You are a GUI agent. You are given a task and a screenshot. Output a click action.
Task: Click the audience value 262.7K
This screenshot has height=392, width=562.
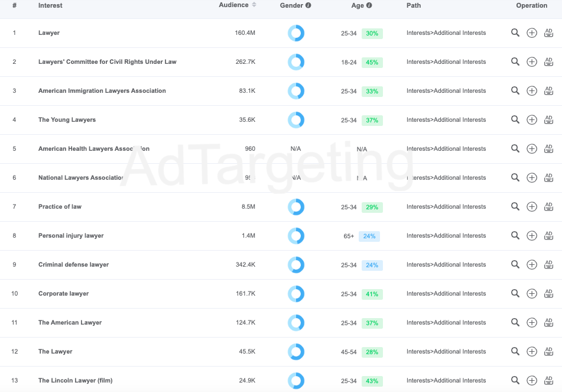point(245,61)
